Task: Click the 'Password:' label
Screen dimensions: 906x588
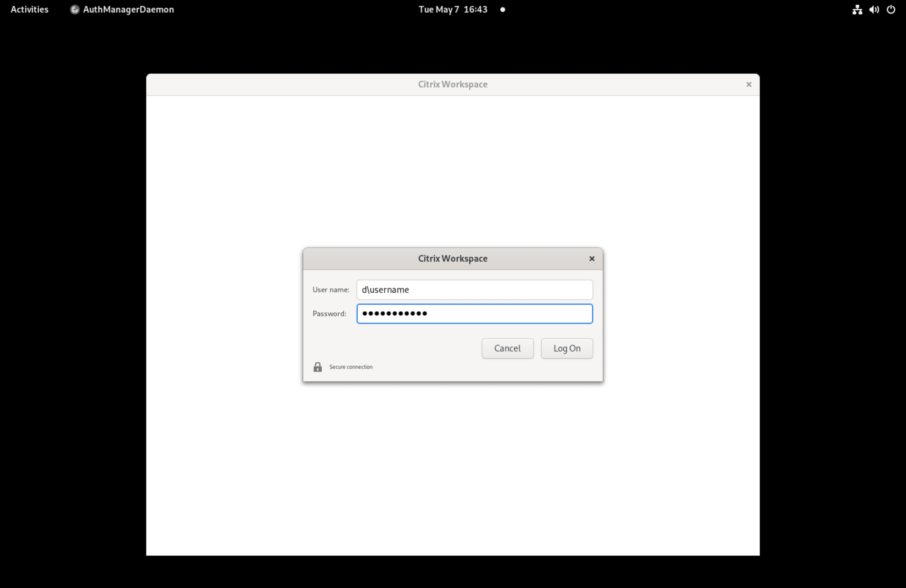Action: (329, 314)
